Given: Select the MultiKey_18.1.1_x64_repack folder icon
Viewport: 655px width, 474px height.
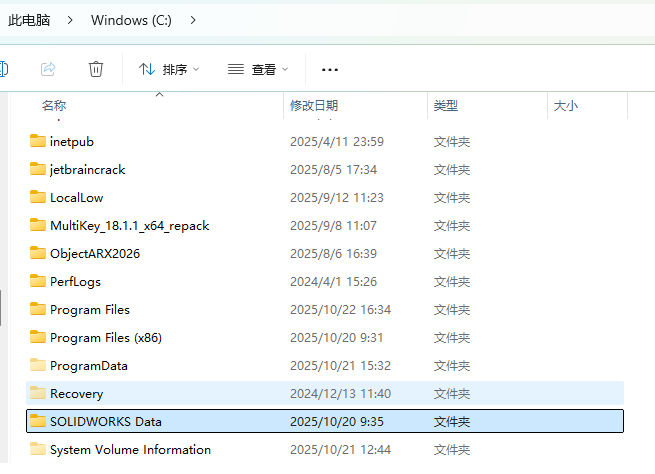Looking at the screenshot, I should pos(38,225).
